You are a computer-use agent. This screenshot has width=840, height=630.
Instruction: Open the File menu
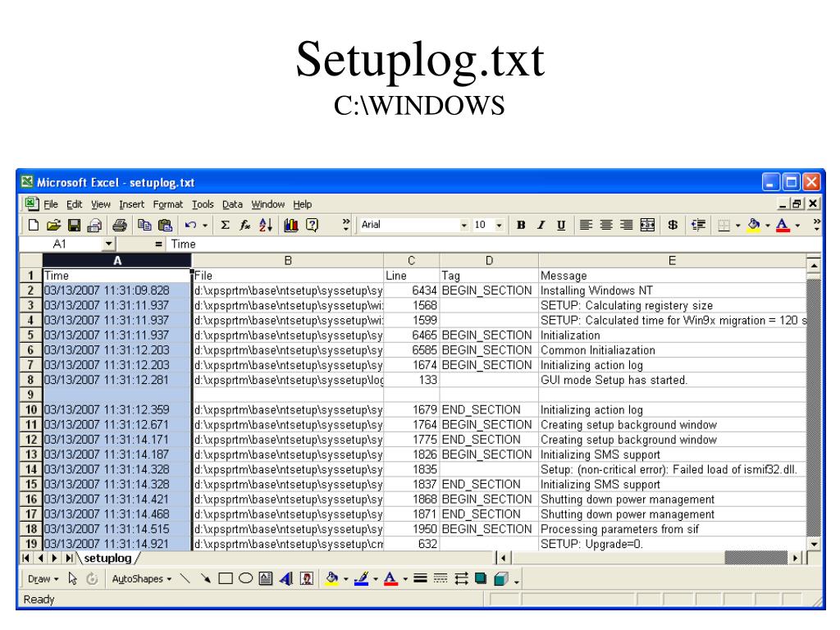[x=51, y=204]
